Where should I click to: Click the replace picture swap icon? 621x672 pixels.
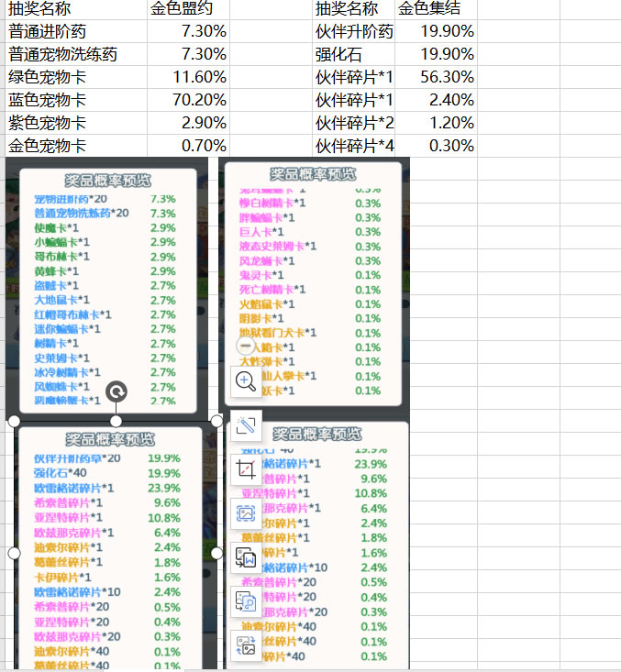[246, 645]
